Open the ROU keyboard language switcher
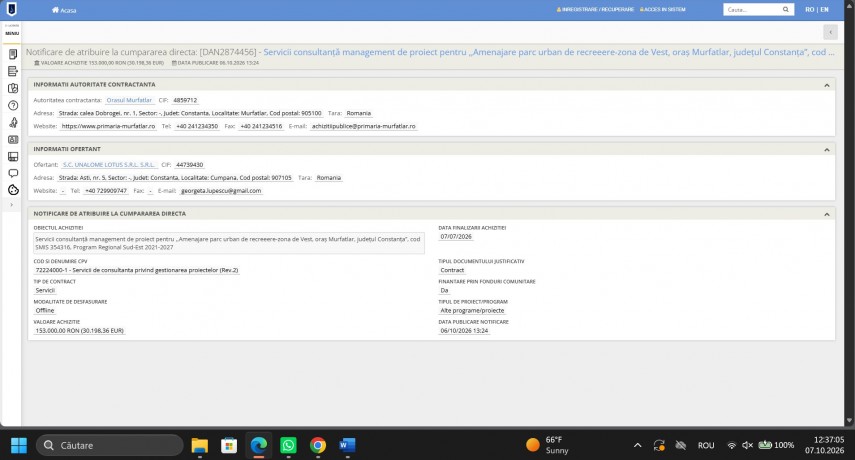The height and width of the screenshot is (460, 855). 706,445
